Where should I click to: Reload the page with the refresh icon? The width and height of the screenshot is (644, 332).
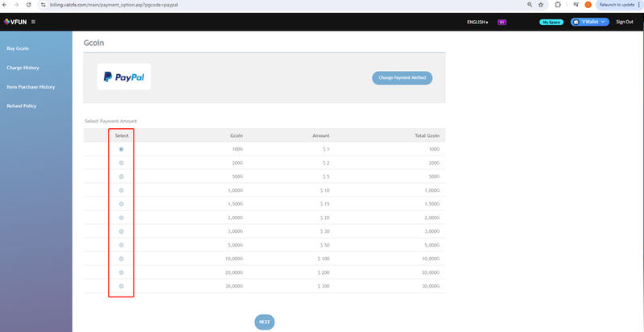pos(28,5)
